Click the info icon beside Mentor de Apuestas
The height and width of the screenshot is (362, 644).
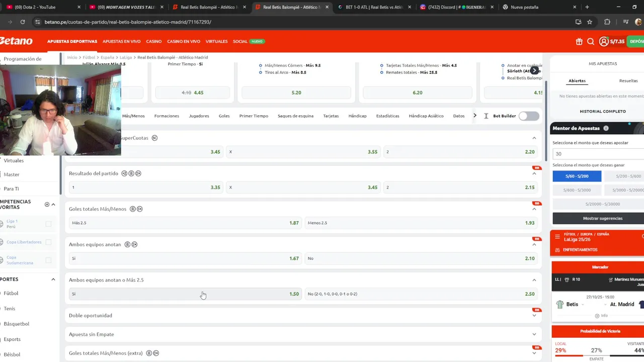coord(606,128)
